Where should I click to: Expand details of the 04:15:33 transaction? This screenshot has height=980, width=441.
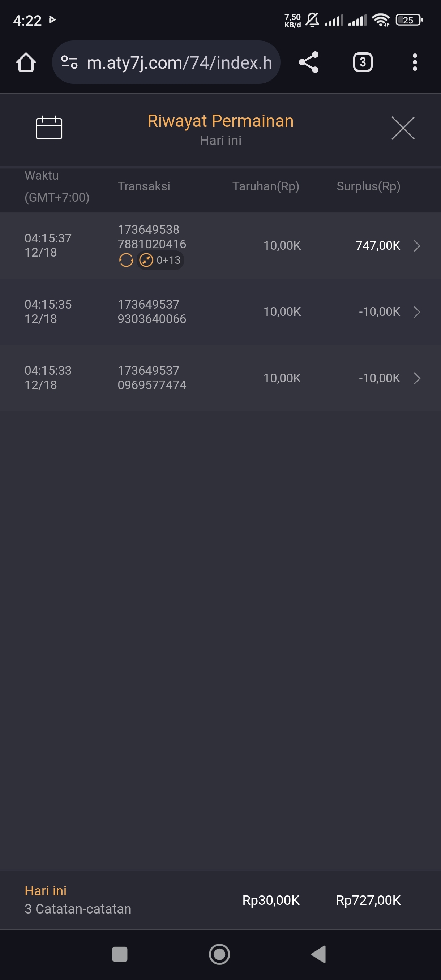tap(417, 378)
